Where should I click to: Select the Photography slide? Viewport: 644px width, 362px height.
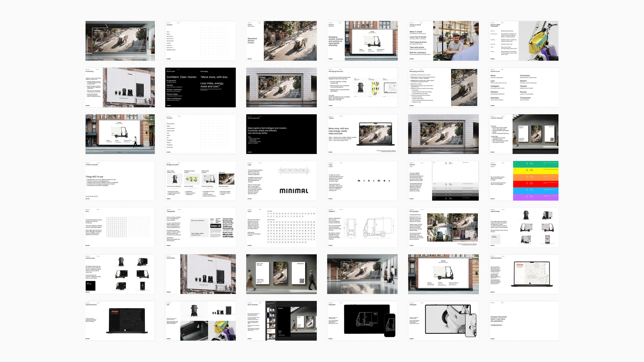tap(443, 227)
